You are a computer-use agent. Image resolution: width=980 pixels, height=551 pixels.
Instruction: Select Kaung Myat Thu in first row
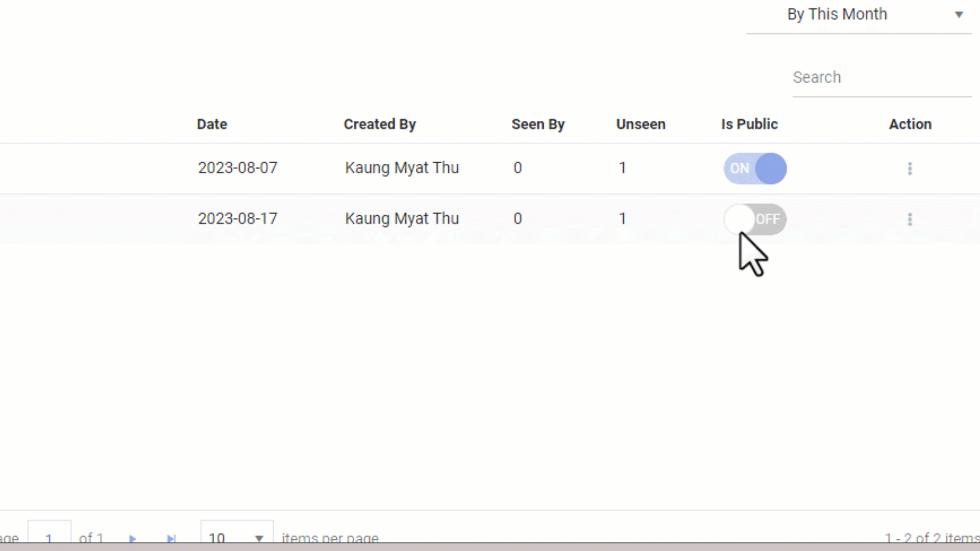coord(402,168)
